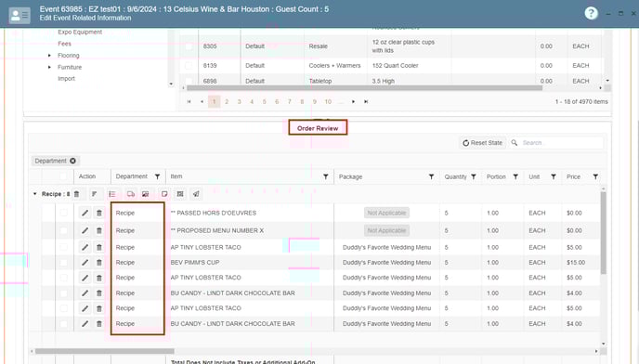Check the first LINDT DARK CHOCOLATE BAR checkbox
Image resolution: width=639 pixels, height=364 pixels.
(63, 293)
